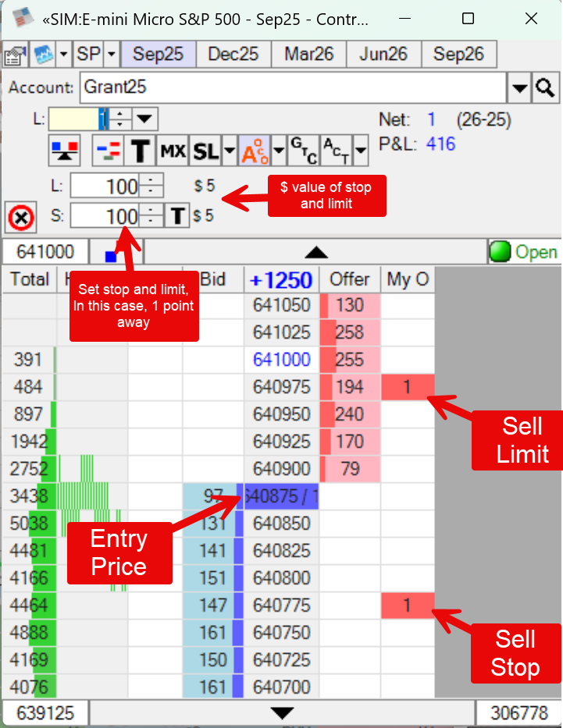
Task: Toggle the GTC time-in-force button
Action: [303, 150]
